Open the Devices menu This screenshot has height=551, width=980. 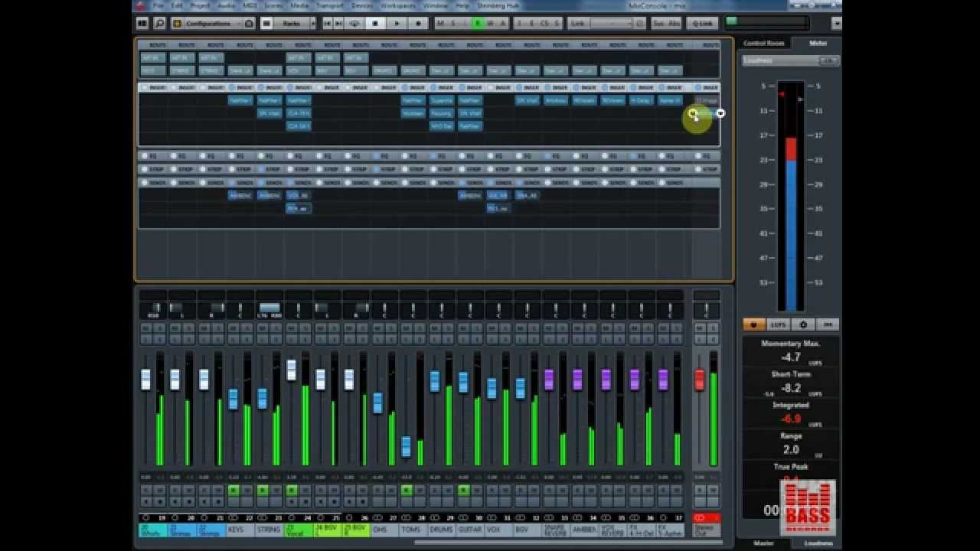pos(362,5)
